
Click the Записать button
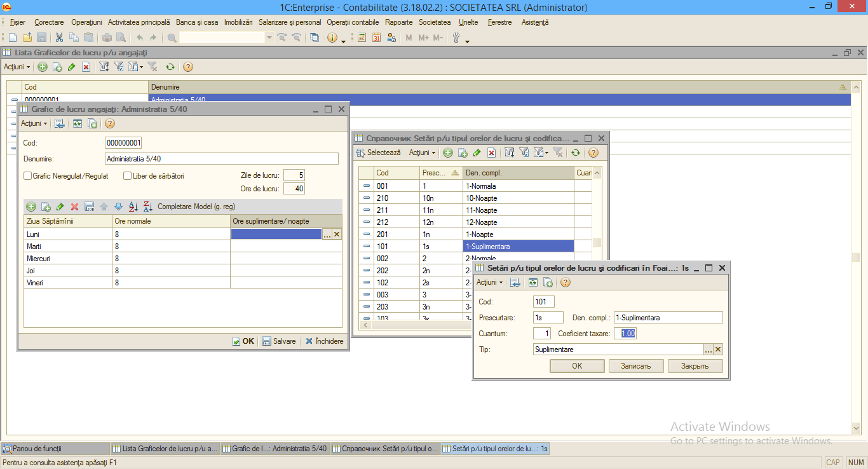click(x=636, y=366)
